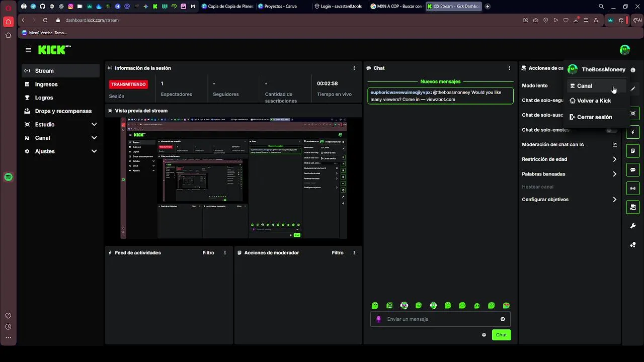644x362 pixels.
Task: Click the three-dots cluster icon at sidebar bottom
Action: (633, 245)
